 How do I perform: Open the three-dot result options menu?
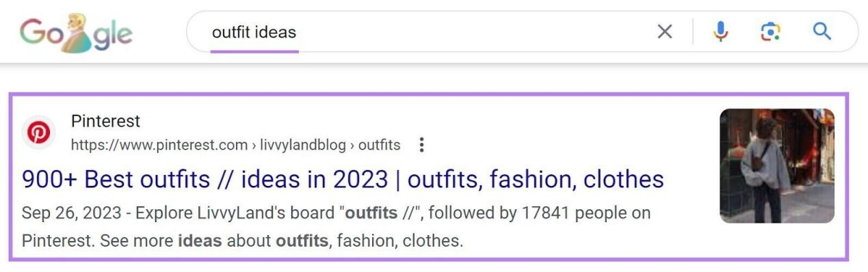tap(421, 145)
